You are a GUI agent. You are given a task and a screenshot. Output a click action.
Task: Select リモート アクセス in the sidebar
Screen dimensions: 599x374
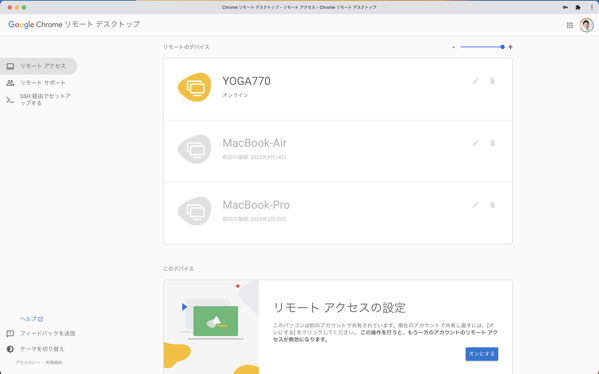[x=39, y=66]
